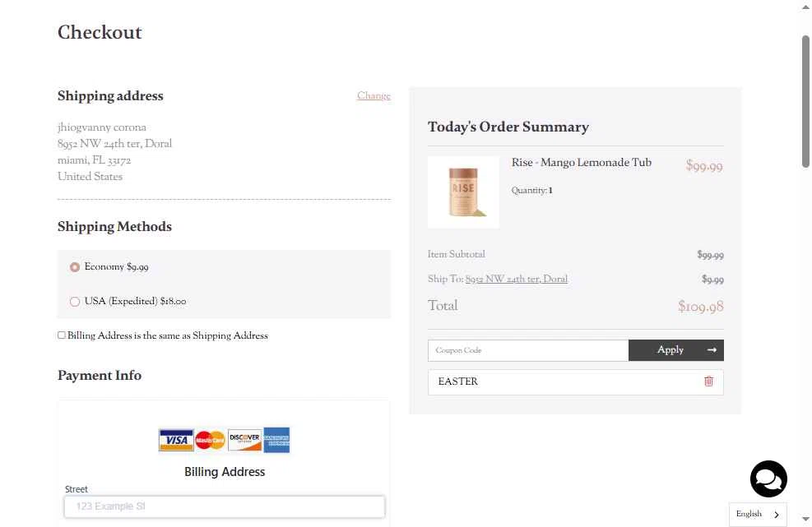Click the page vertical scrollbar thumb

coord(805,101)
